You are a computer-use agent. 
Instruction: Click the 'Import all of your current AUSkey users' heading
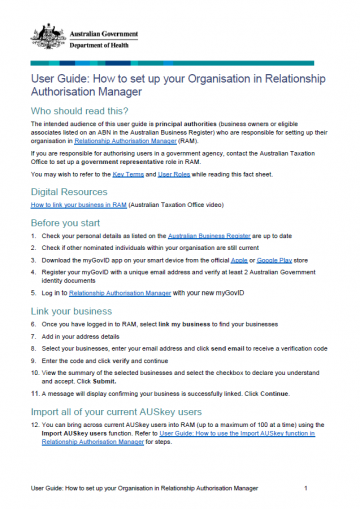click(x=116, y=412)
